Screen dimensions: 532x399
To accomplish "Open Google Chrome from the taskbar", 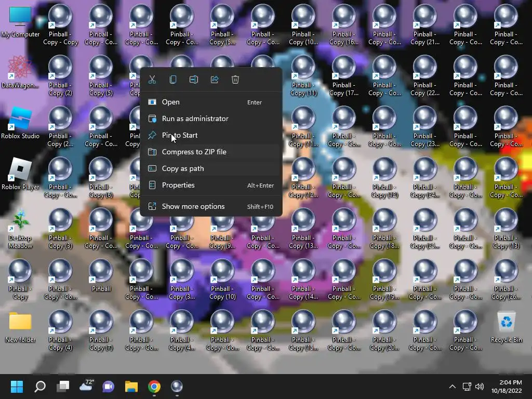I will coord(154,387).
